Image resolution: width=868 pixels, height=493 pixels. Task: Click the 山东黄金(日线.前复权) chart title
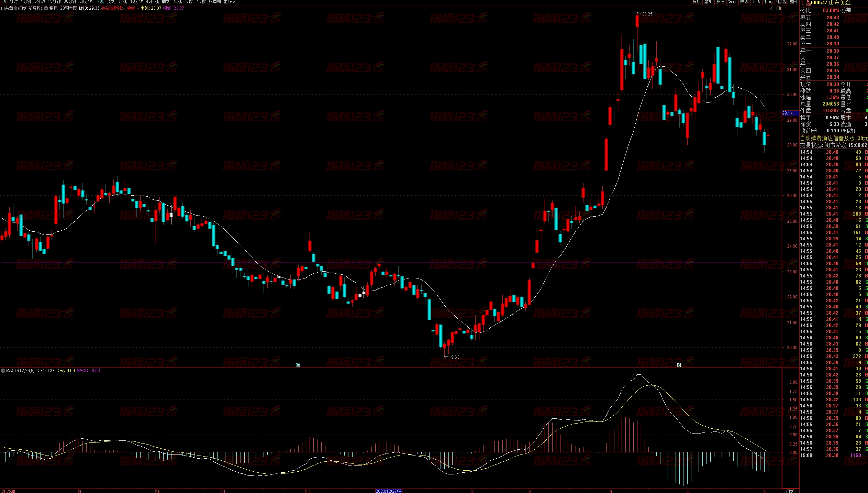coord(22,8)
